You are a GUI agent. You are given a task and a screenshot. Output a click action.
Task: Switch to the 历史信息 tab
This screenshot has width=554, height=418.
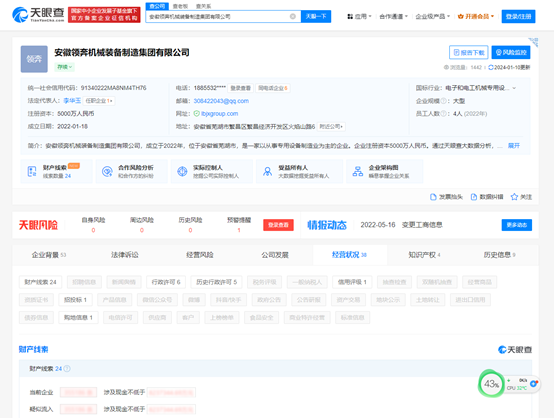click(499, 255)
